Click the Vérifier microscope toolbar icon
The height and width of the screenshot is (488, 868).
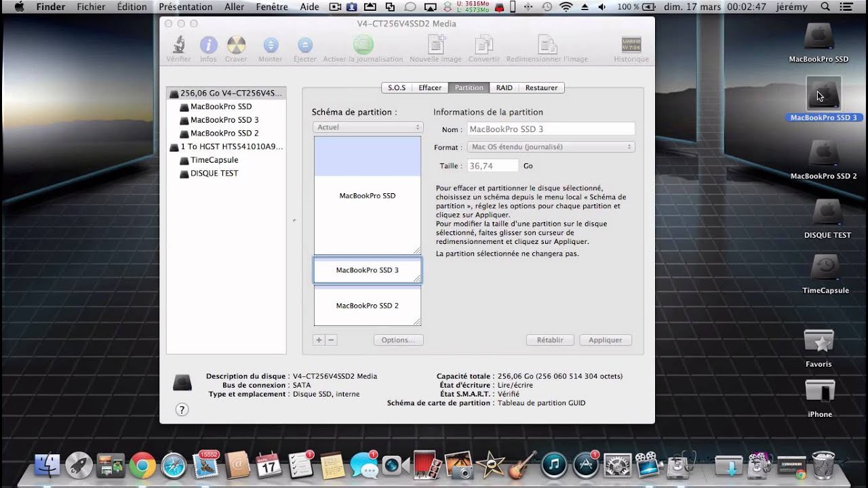[179, 45]
